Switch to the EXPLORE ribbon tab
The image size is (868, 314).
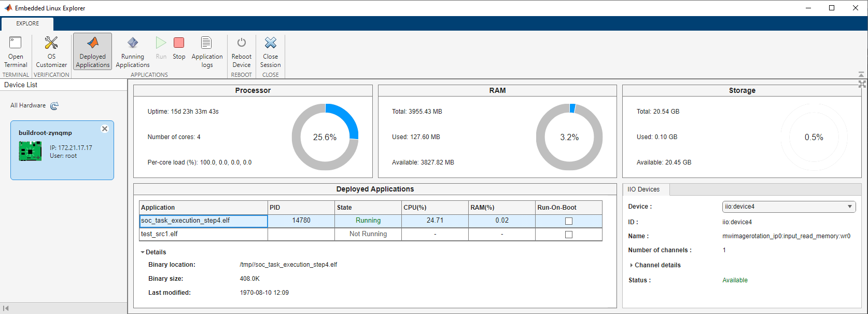coord(27,23)
